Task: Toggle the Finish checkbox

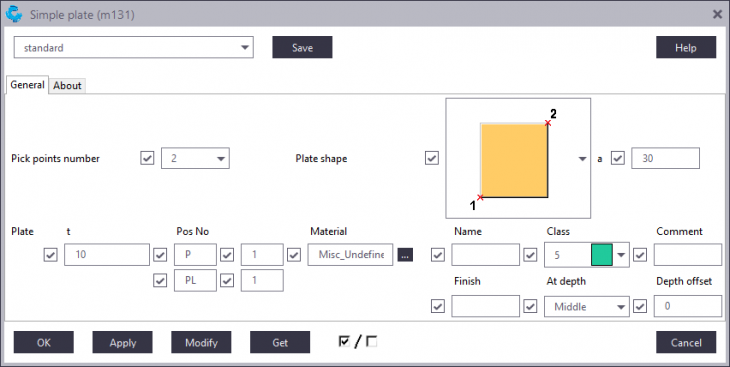Action: pos(438,306)
